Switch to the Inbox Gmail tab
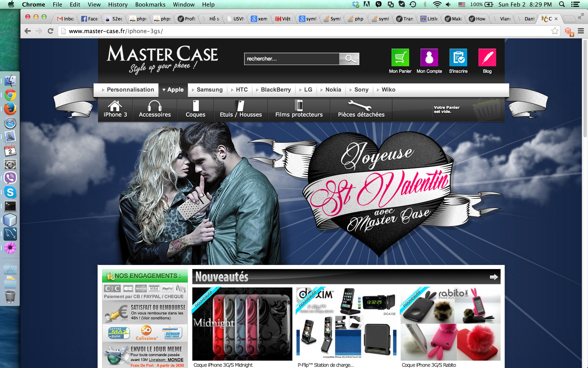Screen dimensions: 588x368 (66, 19)
